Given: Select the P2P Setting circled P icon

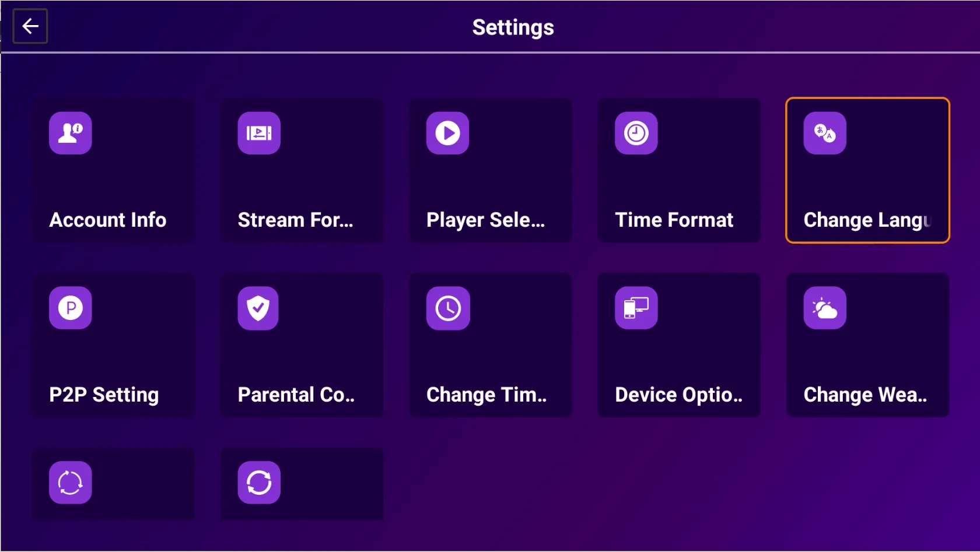Looking at the screenshot, I should [x=71, y=308].
